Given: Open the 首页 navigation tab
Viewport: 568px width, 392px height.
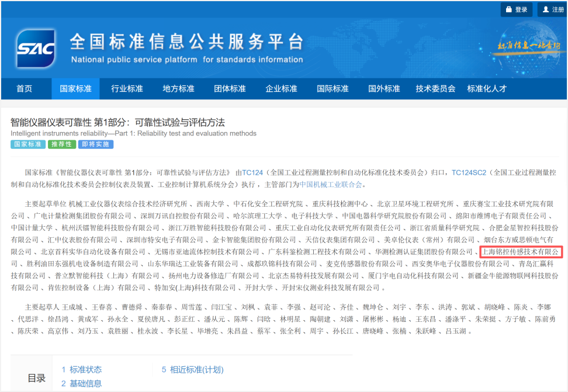Looking at the screenshot, I should coord(25,89).
